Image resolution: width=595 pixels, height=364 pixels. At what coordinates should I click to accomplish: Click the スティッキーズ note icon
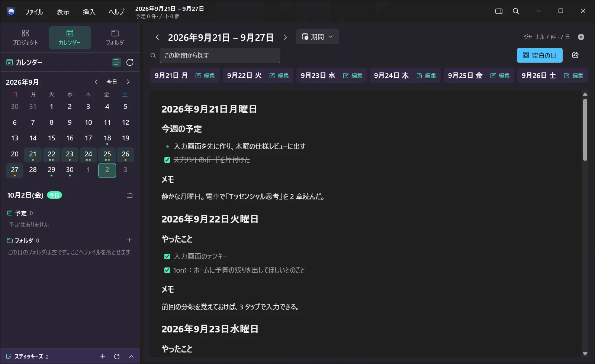[9, 357]
